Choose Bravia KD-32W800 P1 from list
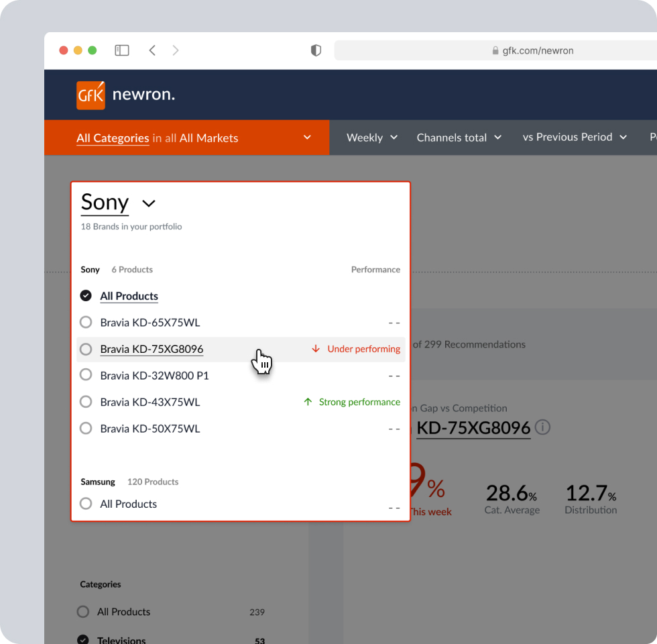Image resolution: width=657 pixels, height=644 pixels. pos(154,376)
